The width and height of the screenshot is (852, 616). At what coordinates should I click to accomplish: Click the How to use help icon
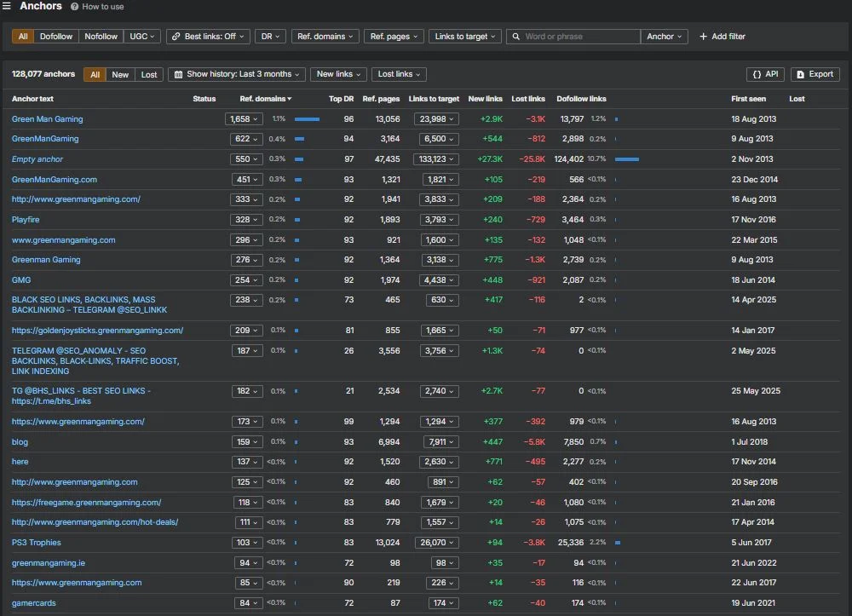click(x=74, y=7)
